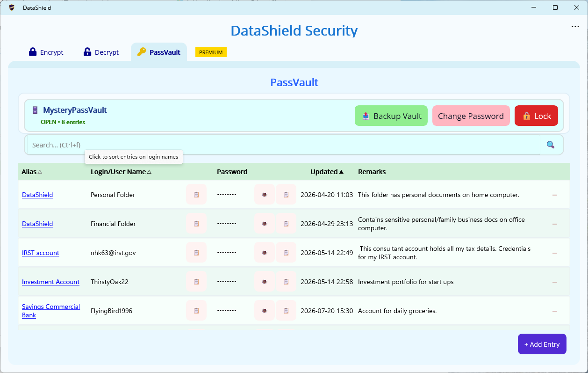Switch to the Decrypt tab

101,52
